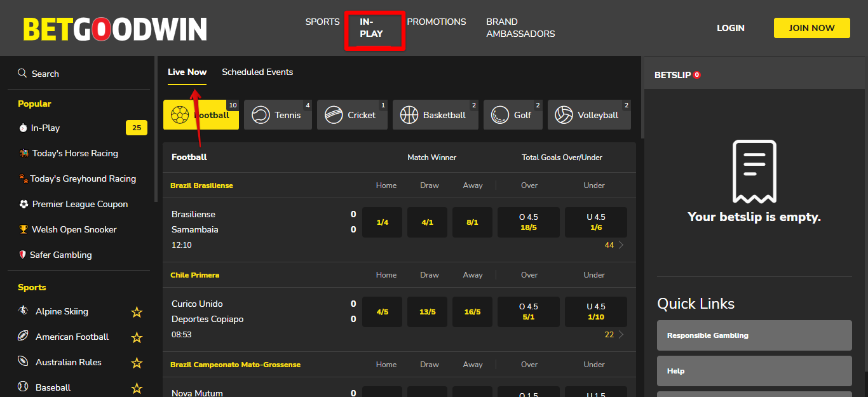Favourite Alpine Skiing with its star
868x397 pixels.
[x=137, y=312]
